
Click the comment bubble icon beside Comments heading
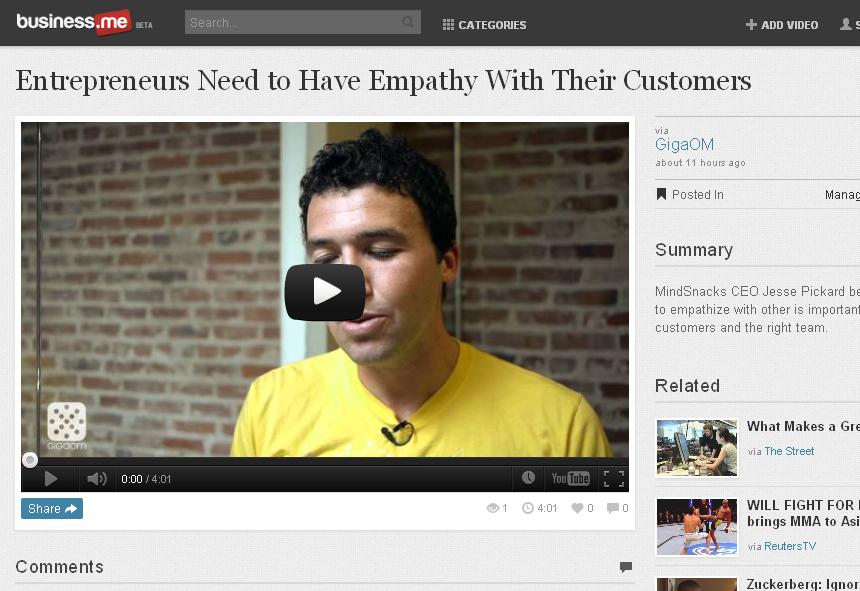[626, 567]
